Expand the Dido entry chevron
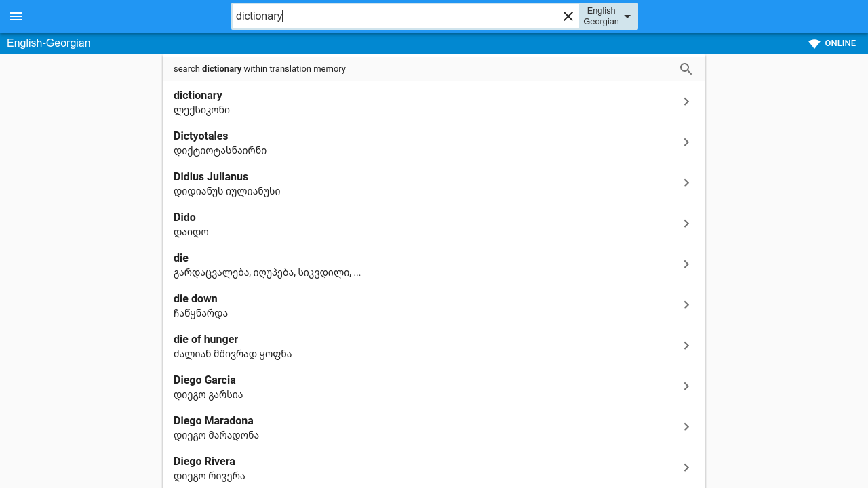Image resolution: width=868 pixels, height=488 pixels. tap(686, 224)
